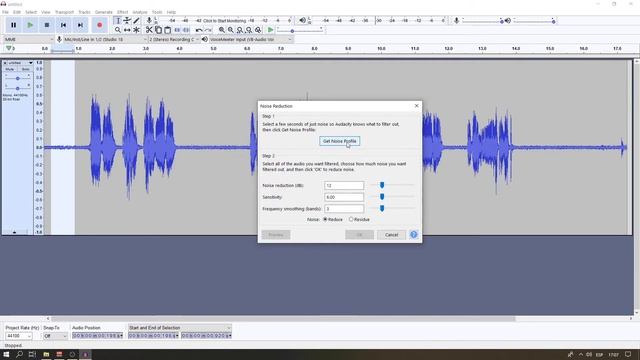Screen dimensions: 640x360
Task: Open the track name dropdown menu
Action: click(20, 63)
